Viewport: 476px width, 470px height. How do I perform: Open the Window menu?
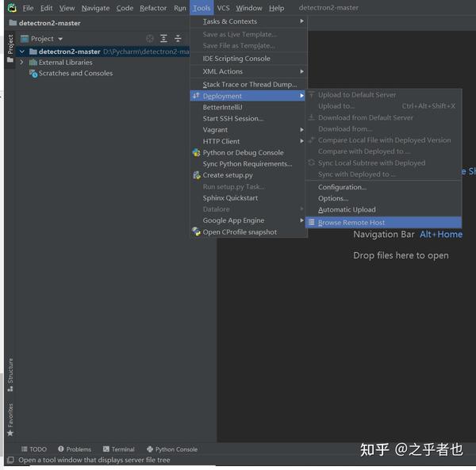249,8
